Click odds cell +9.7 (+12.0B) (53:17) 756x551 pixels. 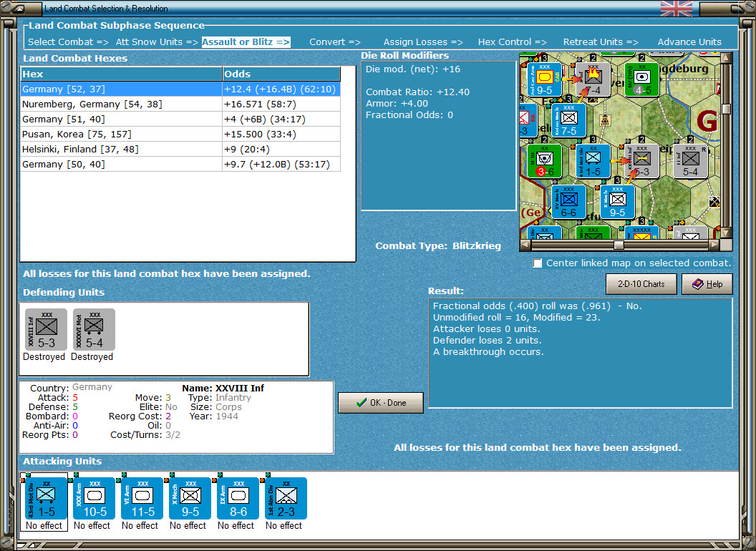tap(281, 164)
